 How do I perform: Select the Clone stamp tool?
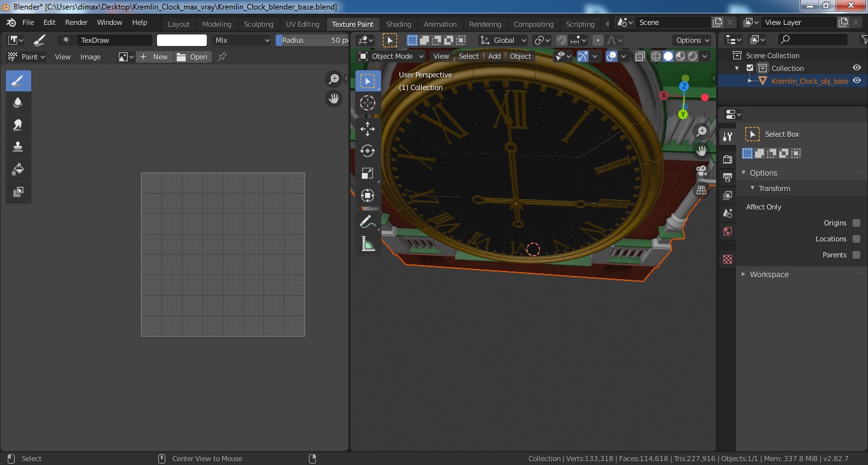click(x=19, y=147)
